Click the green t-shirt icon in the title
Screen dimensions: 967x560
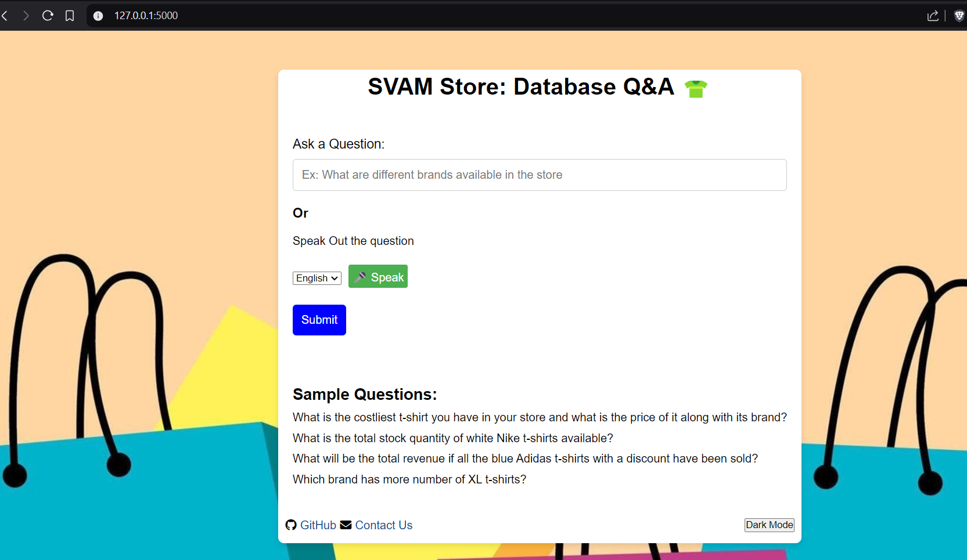coord(695,89)
